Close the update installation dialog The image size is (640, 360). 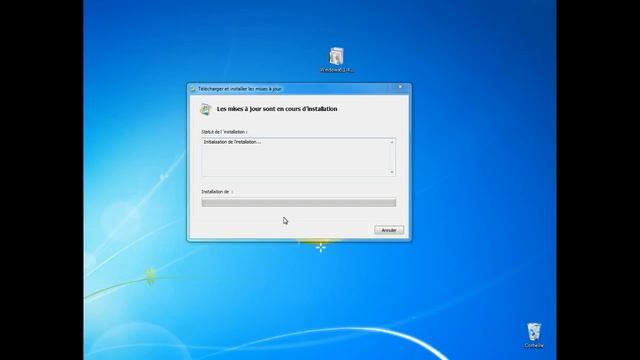(400, 87)
